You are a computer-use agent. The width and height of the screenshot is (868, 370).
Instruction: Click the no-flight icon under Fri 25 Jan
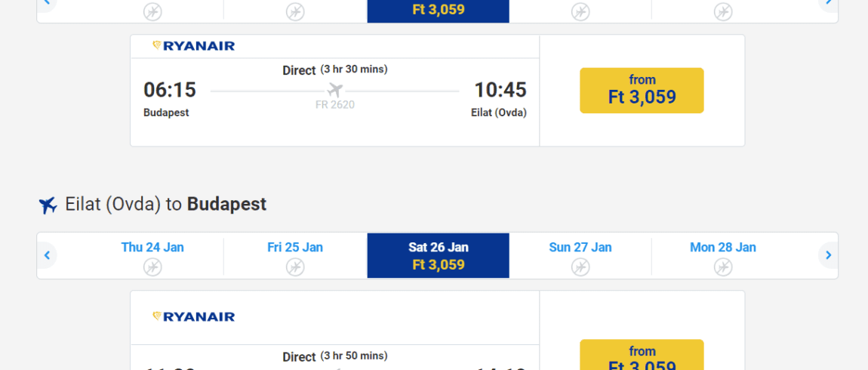(295, 267)
